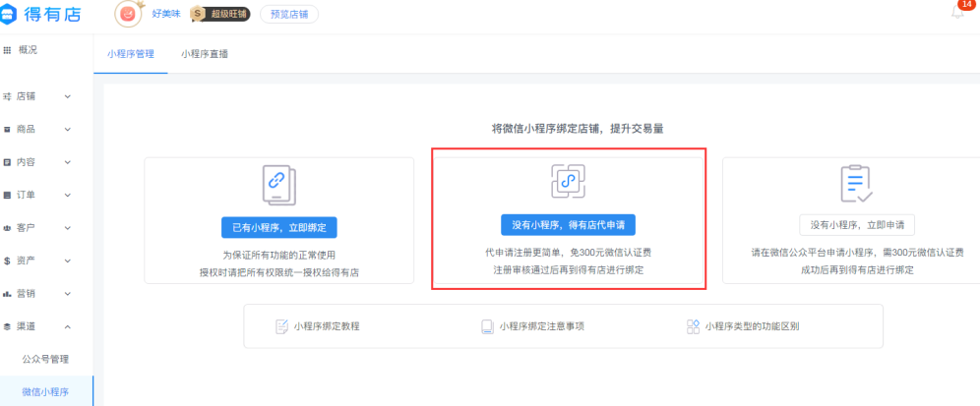Click the center mini program link icon
The height and width of the screenshot is (406, 980).
[567, 182]
